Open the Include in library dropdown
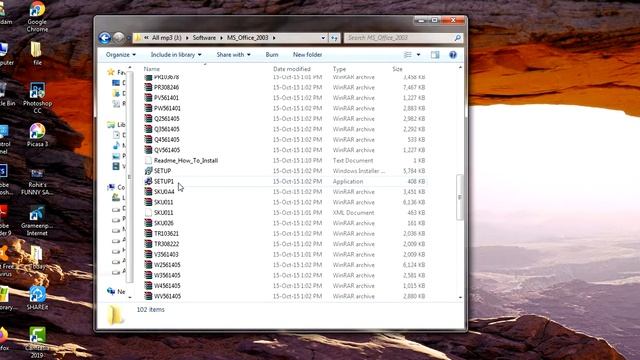640x360 pixels. tap(176, 55)
